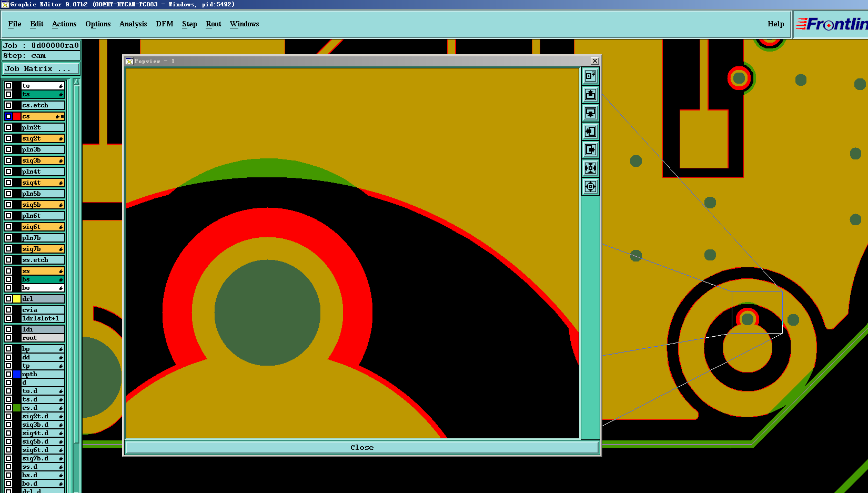The width and height of the screenshot is (868, 493).
Task: Toggle checkbox for drl layer
Action: click(x=8, y=299)
